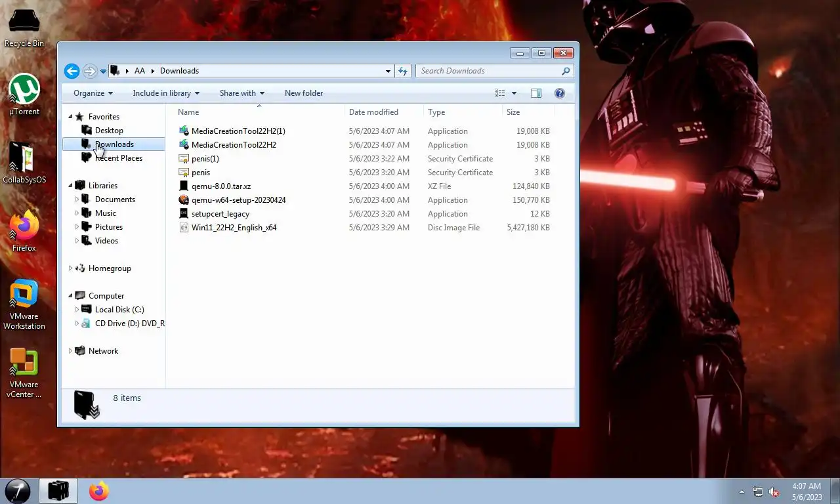This screenshot has height=504, width=840.
Task: Select the setupcert_legacy file icon
Action: tap(184, 214)
